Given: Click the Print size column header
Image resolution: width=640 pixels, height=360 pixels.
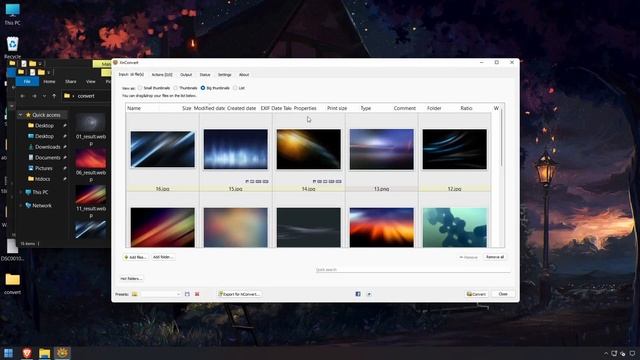Looking at the screenshot, I should click(337, 108).
